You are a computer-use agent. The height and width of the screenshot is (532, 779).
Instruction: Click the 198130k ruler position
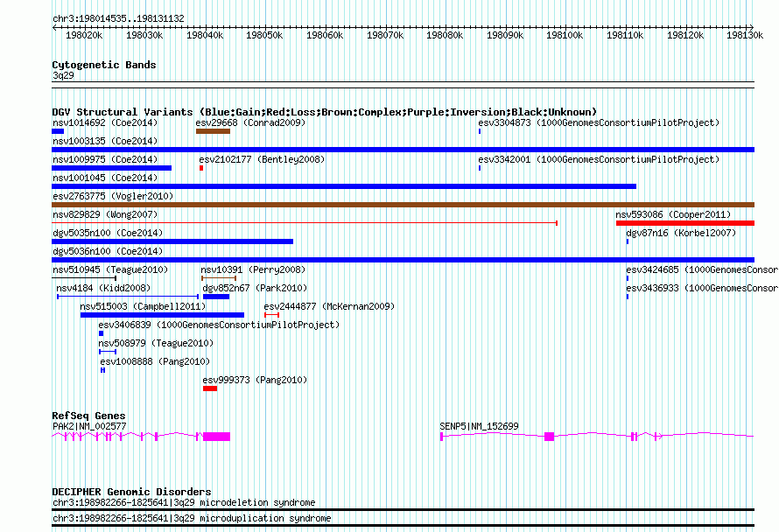click(745, 35)
